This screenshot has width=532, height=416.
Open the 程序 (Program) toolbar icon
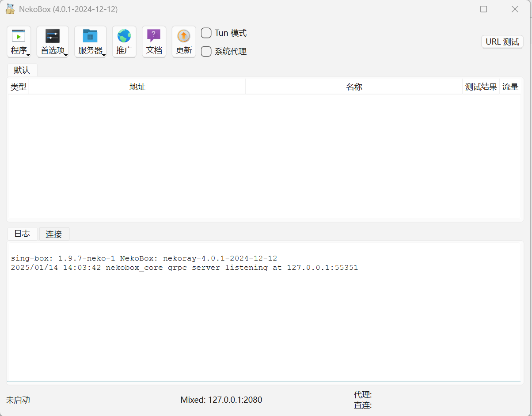click(x=19, y=36)
